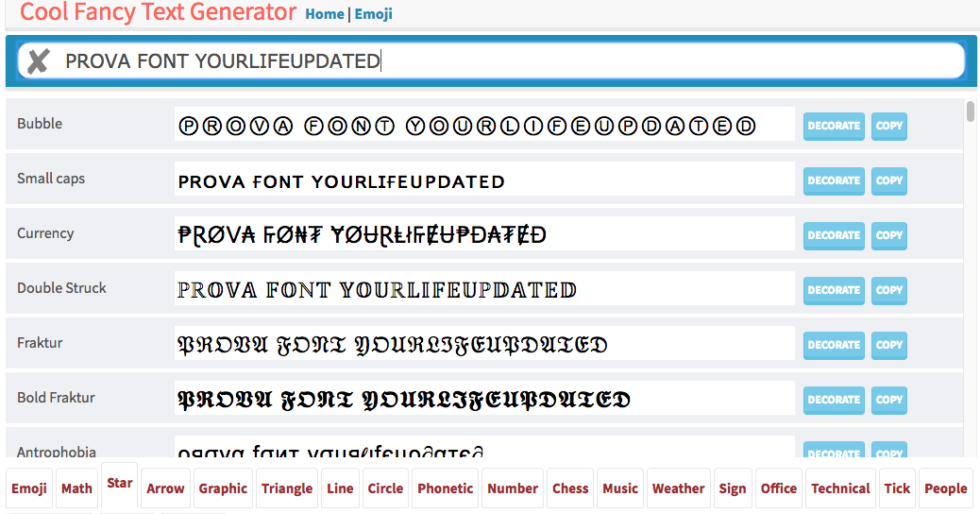Click the text input field
The height and width of the screenshot is (514, 980).
click(510, 61)
